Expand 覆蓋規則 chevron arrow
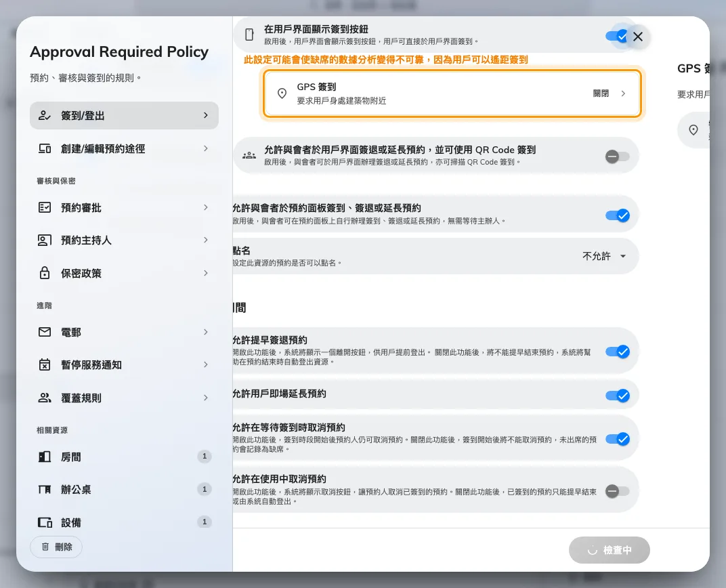 click(x=206, y=398)
